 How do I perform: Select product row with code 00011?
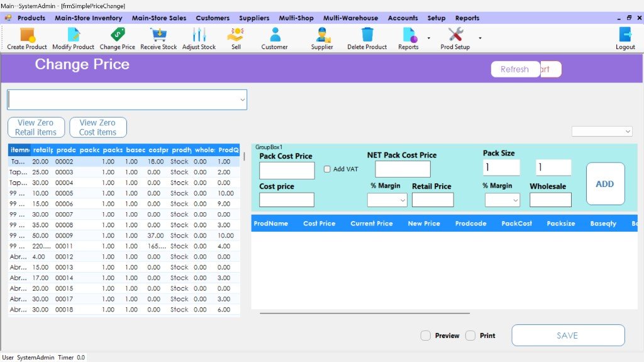tap(124, 246)
